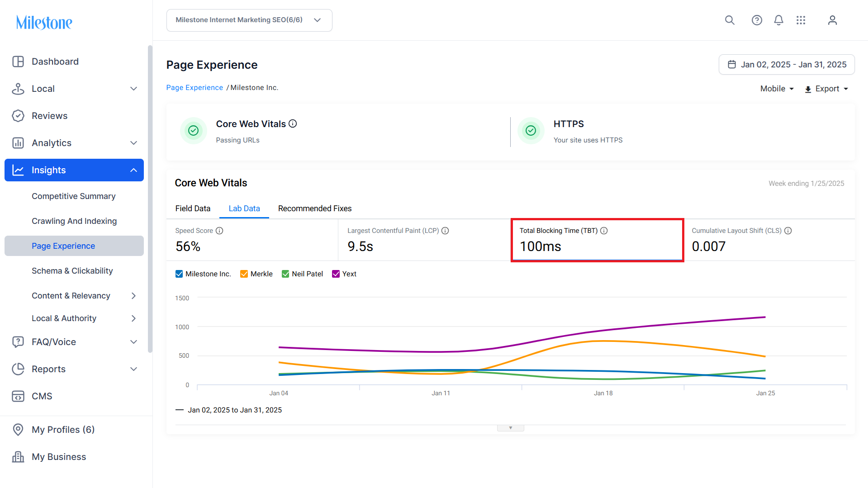Expand the Local menu chevron
The width and height of the screenshot is (868, 488).
tap(133, 89)
